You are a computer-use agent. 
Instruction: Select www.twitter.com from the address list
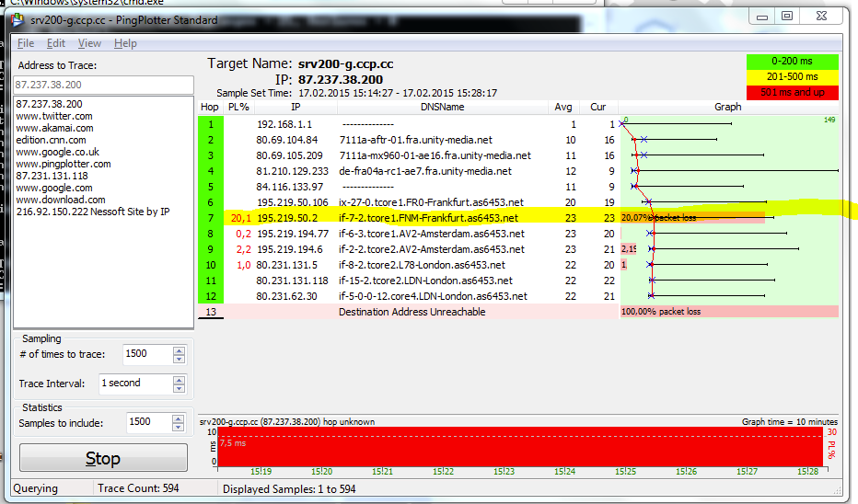54,116
